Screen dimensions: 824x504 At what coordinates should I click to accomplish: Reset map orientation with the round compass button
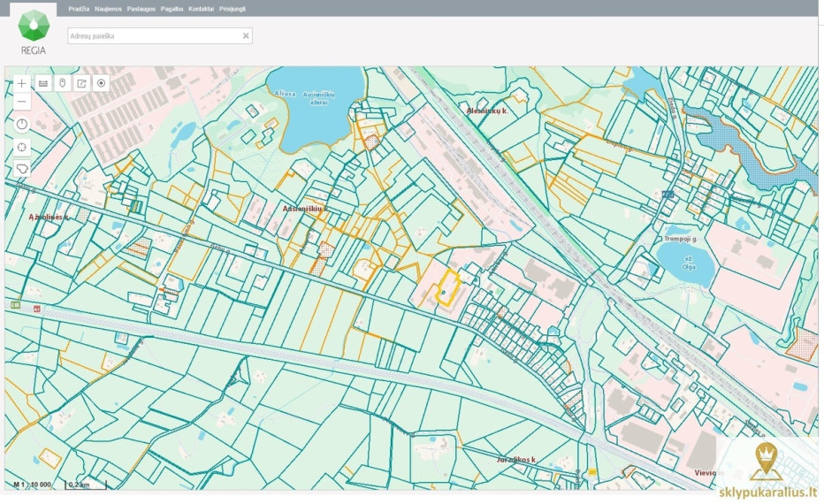(x=21, y=125)
